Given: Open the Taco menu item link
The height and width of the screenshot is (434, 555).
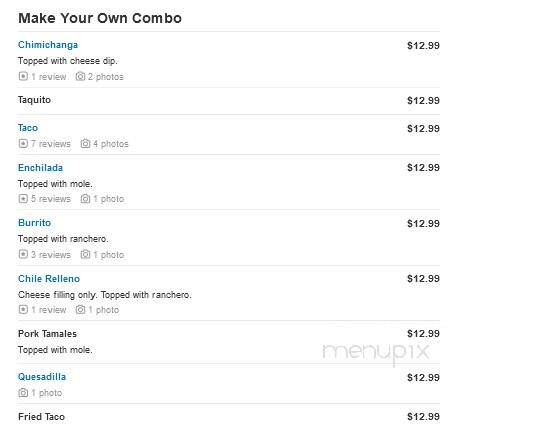Looking at the screenshot, I should pyautogui.click(x=28, y=128).
